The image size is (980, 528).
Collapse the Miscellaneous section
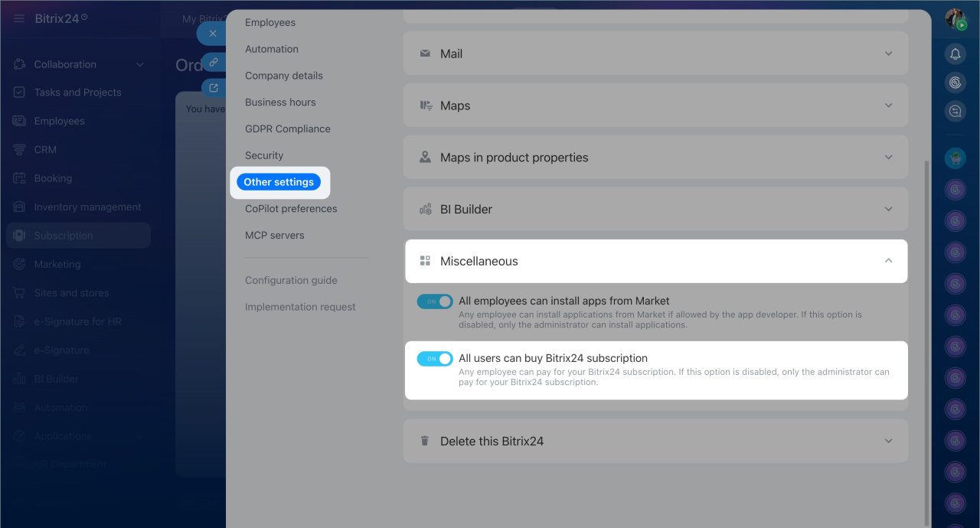[888, 261]
